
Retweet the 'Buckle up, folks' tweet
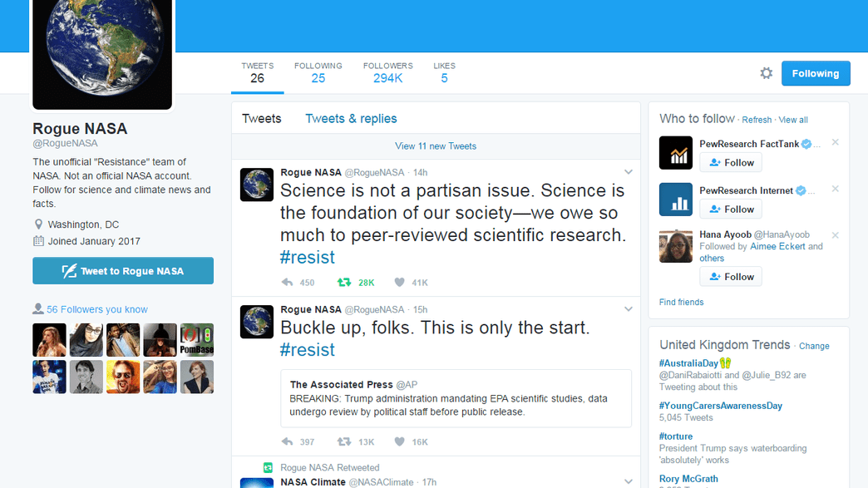pyautogui.click(x=343, y=441)
